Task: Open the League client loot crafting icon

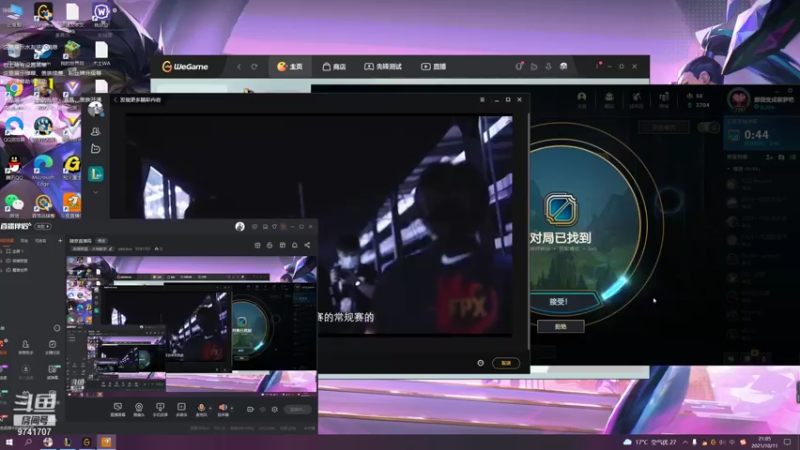Action: coord(636,99)
